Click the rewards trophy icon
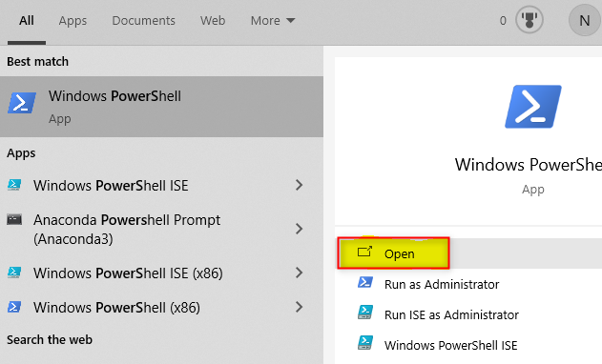 click(x=529, y=20)
